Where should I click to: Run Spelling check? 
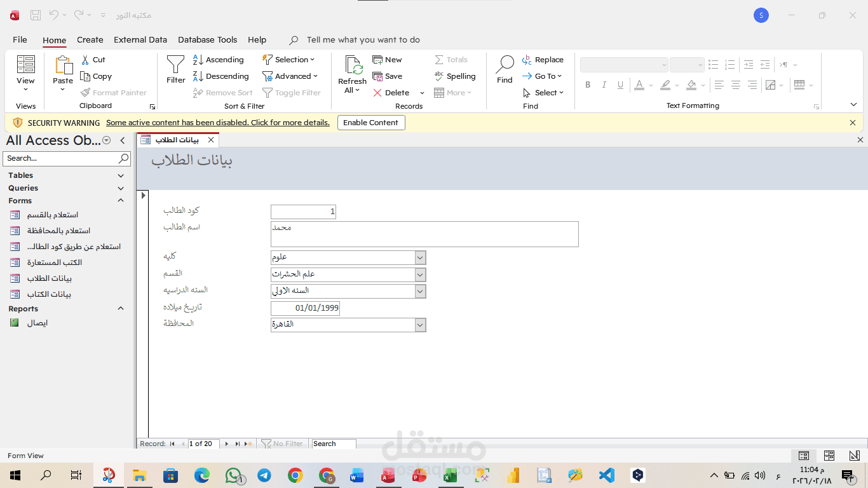pyautogui.click(x=454, y=76)
